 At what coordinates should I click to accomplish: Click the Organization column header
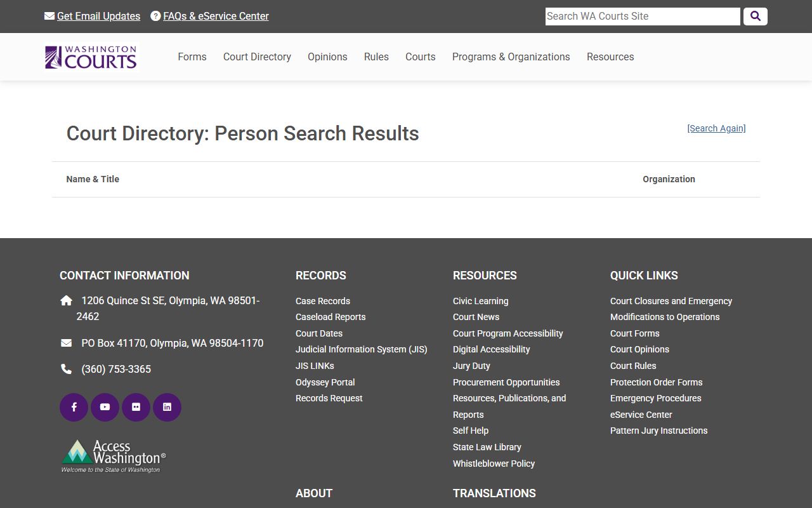coord(669,179)
